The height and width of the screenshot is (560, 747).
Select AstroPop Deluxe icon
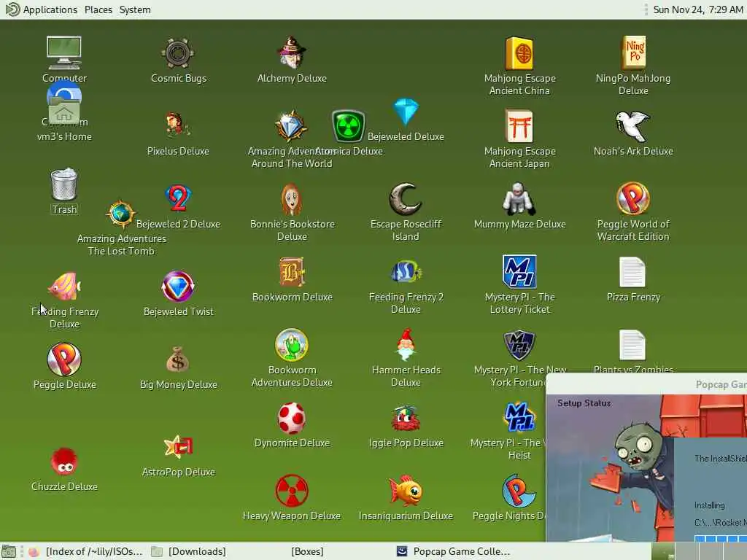pos(178,447)
